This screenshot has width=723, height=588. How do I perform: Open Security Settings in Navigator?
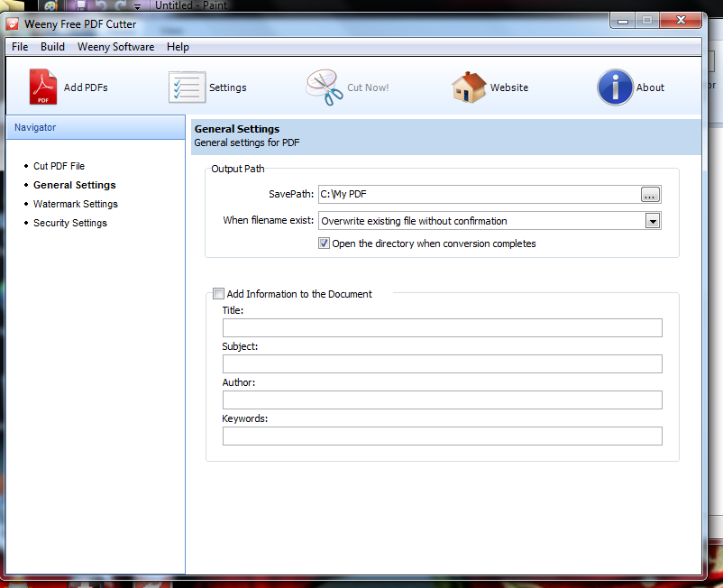70,222
